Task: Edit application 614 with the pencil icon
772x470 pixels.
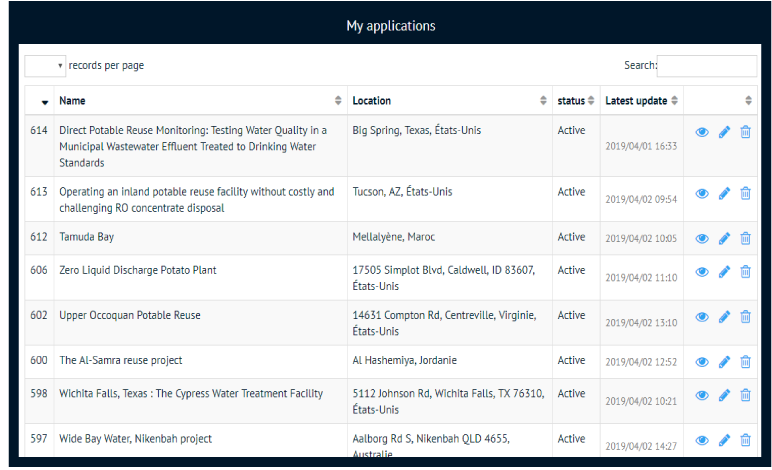Action: click(724, 132)
